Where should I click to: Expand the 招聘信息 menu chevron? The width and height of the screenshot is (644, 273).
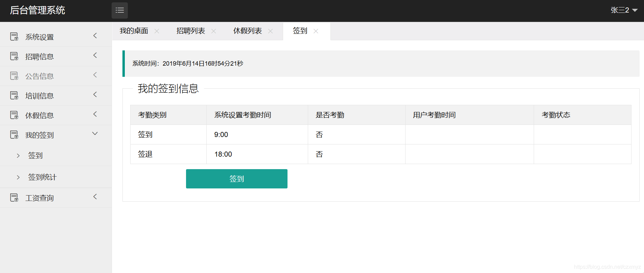(95, 55)
